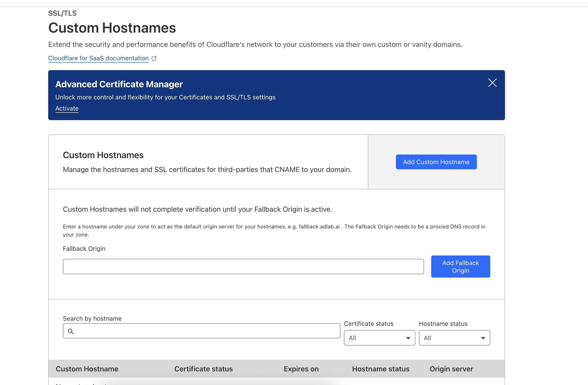The height and width of the screenshot is (385, 588).
Task: Click Activate in the blue banner
Action: 67,108
